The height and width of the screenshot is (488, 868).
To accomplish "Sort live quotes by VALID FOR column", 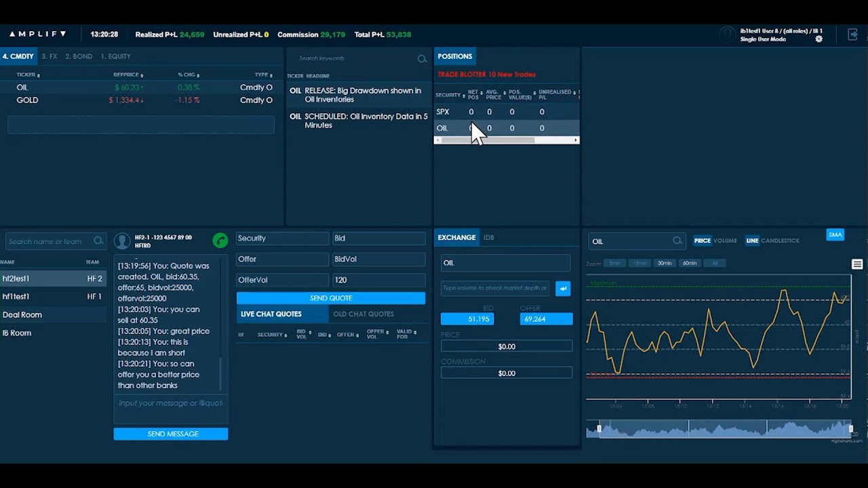I will 406,334.
